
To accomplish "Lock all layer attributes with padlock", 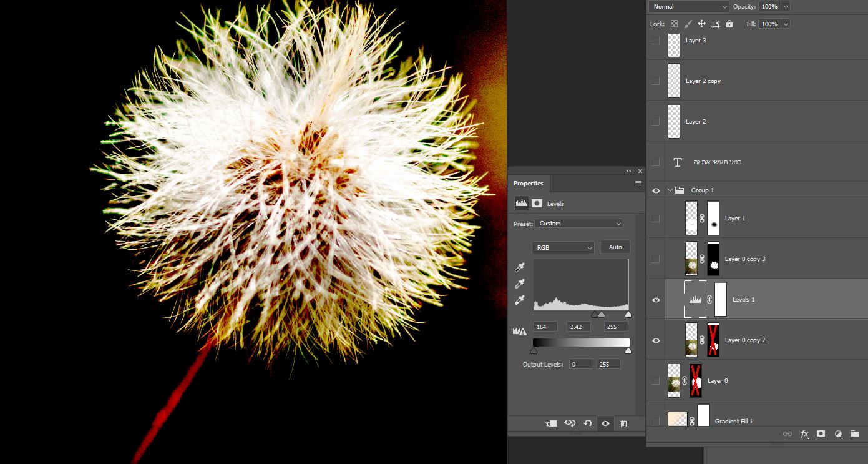I will click(x=729, y=24).
